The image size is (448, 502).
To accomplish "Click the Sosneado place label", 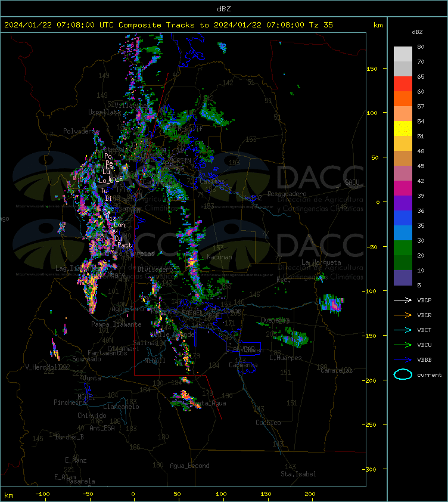I will coord(86,359).
